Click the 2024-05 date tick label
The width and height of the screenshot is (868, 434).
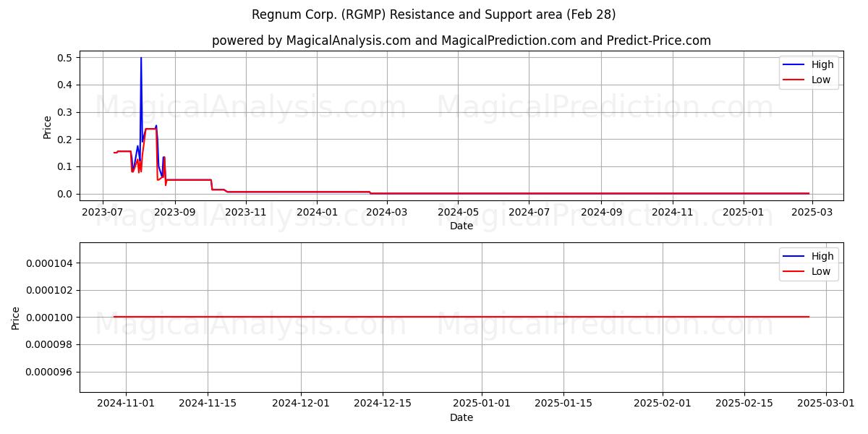tap(458, 212)
